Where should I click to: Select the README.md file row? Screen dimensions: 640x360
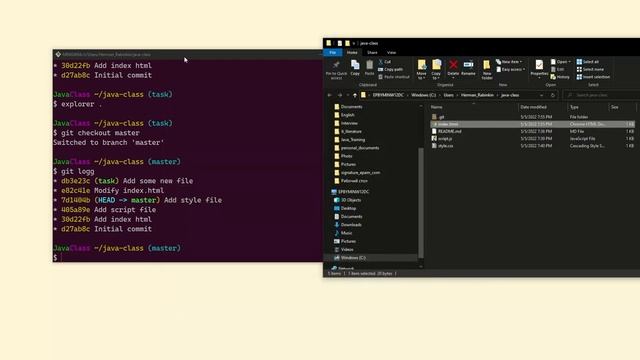pos(533,131)
